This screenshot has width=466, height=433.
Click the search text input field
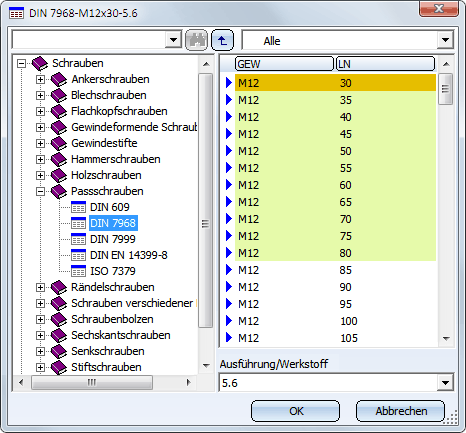pyautogui.click(x=89, y=40)
